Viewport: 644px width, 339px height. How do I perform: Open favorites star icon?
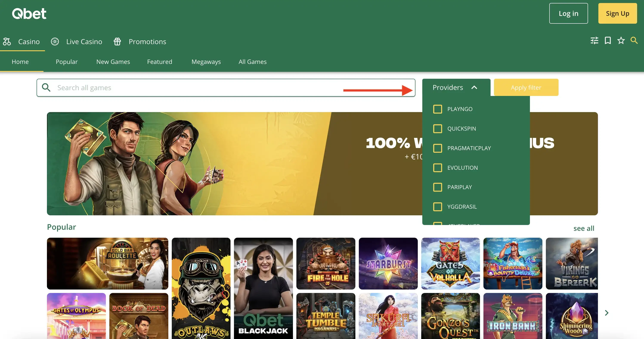[621, 40]
